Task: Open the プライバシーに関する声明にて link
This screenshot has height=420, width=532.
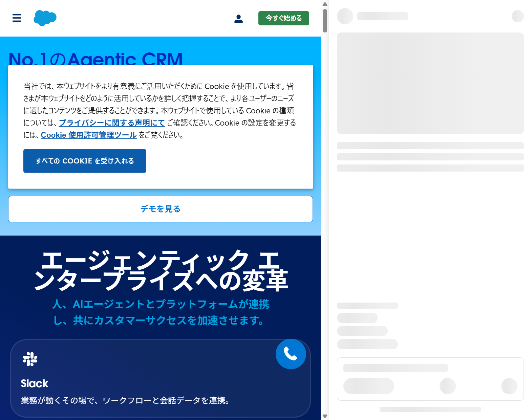Action: [112, 123]
